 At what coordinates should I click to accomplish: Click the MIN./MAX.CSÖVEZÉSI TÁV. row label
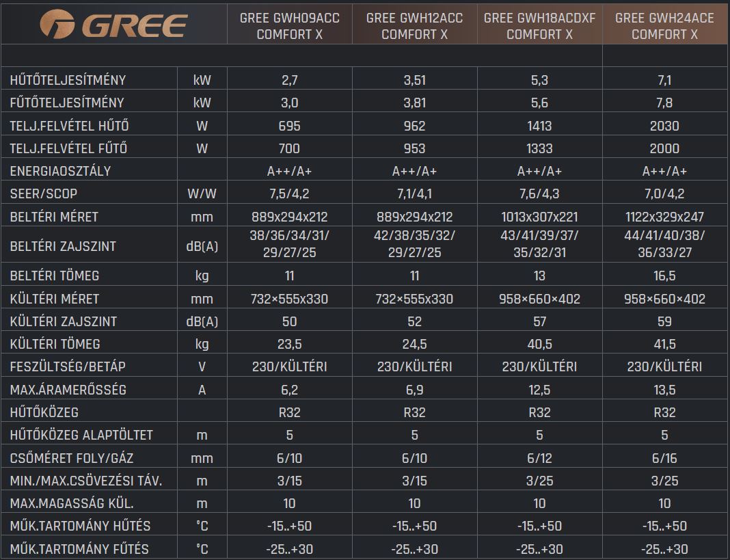pos(86,481)
